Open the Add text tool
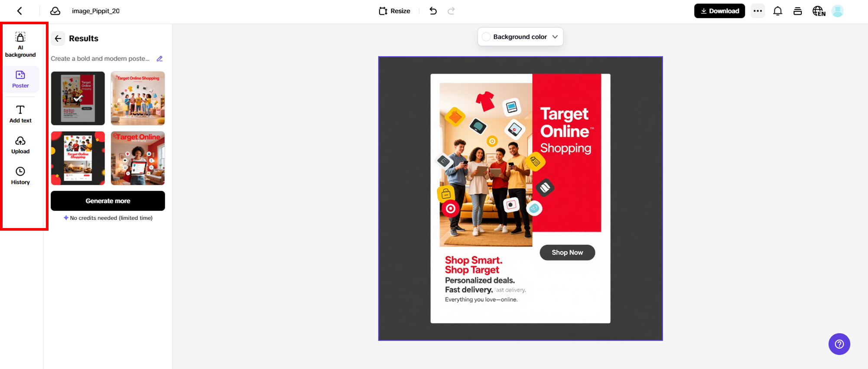Viewport: 868px width, 369px height. (x=20, y=114)
